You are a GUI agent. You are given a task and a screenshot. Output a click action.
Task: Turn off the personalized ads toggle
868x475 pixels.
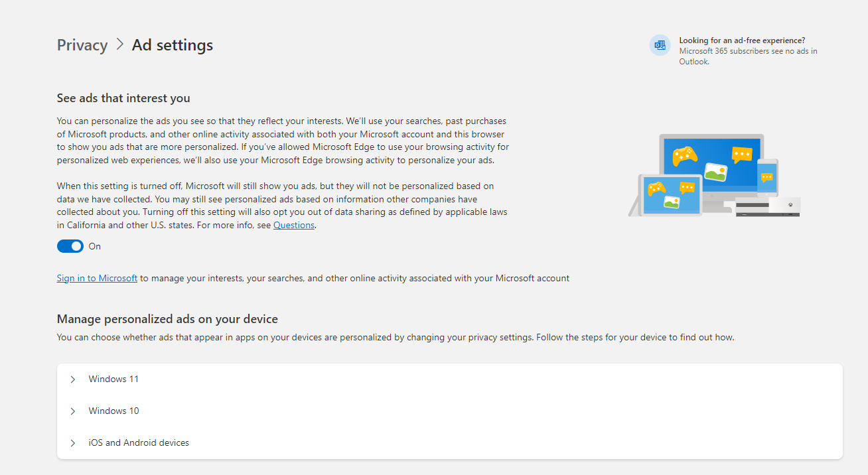(x=70, y=245)
